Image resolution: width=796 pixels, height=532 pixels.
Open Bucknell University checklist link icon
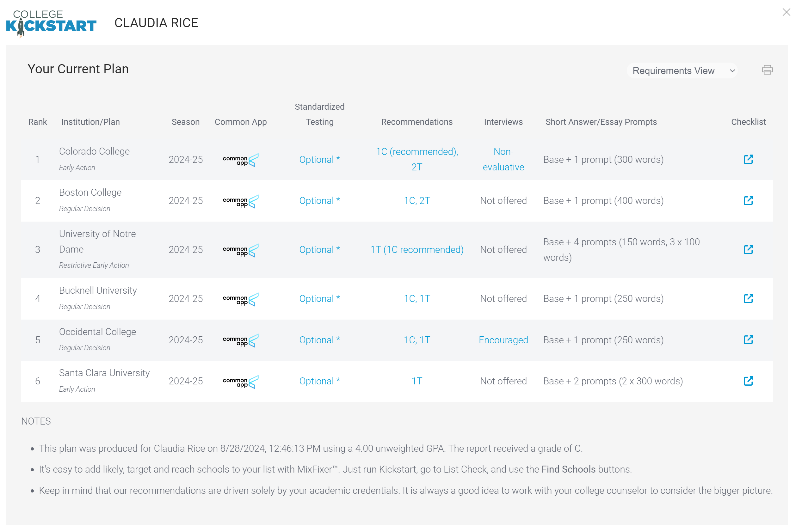pos(748,299)
